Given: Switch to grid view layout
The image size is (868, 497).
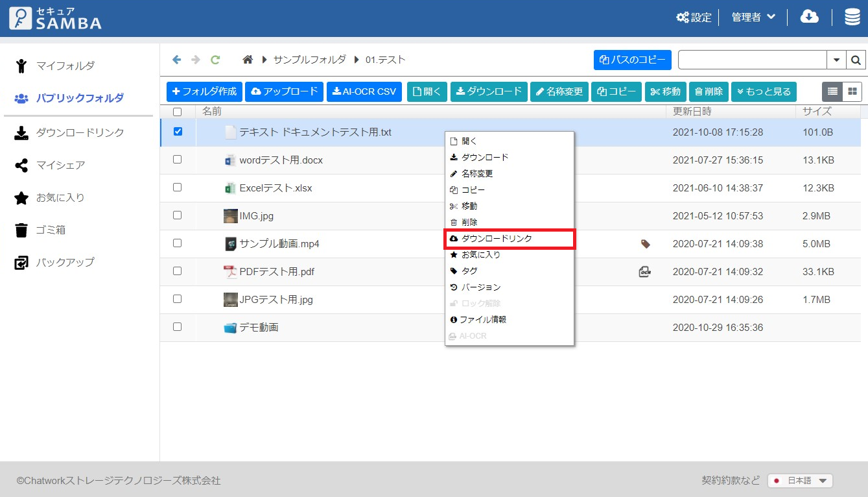Looking at the screenshot, I should pyautogui.click(x=852, y=91).
